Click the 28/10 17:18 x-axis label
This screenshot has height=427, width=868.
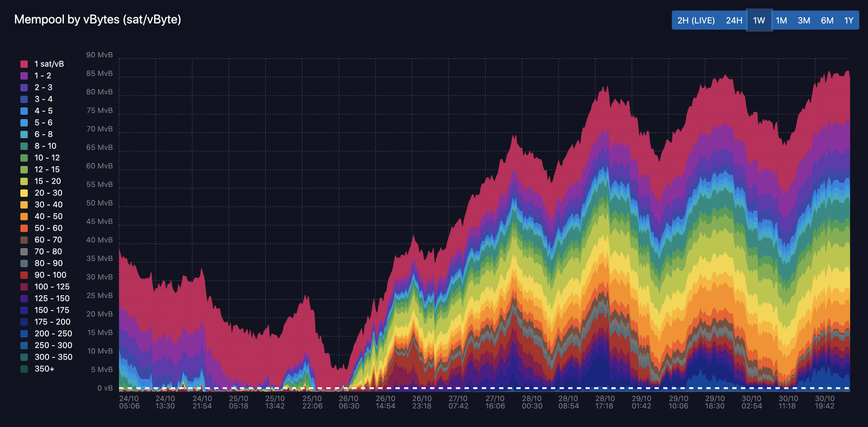tap(605, 402)
